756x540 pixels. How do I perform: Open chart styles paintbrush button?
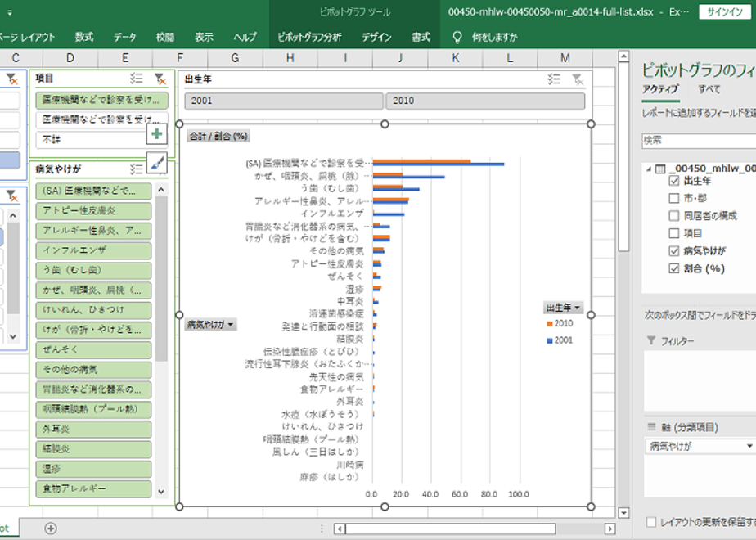[157, 163]
